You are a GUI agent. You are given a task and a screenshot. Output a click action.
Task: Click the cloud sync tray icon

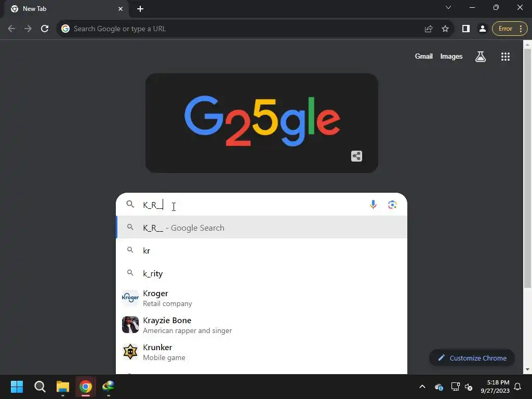tap(438, 387)
